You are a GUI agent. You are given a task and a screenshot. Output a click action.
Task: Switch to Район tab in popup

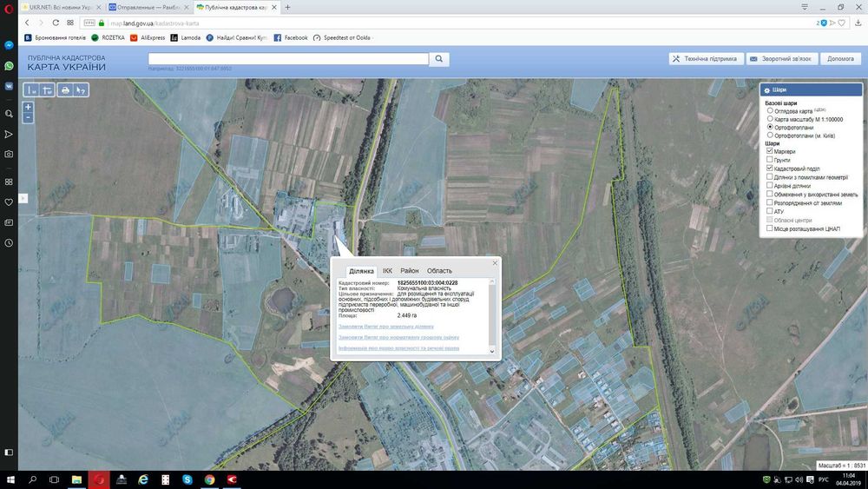coord(410,271)
